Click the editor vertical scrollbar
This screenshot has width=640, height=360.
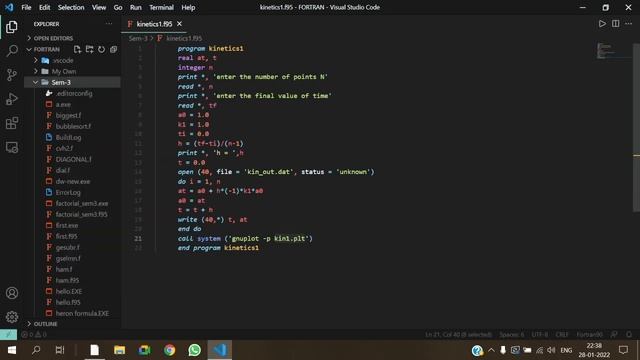636,127
